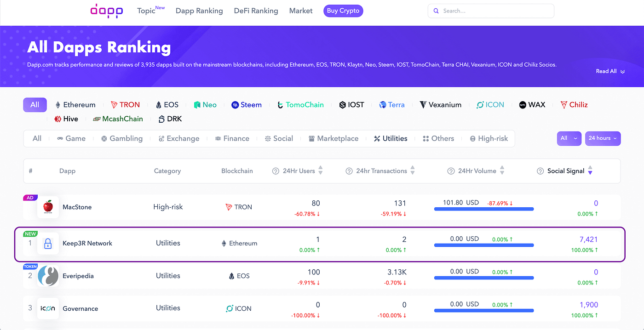Open the Market menu
This screenshot has height=330, width=644.
[x=301, y=11]
